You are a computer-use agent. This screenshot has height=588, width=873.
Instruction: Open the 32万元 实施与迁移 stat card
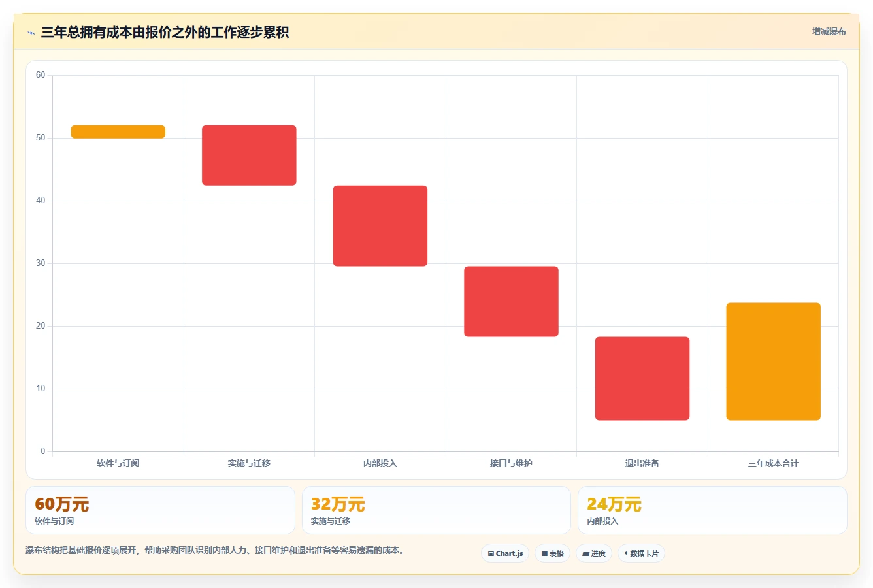[436, 510]
